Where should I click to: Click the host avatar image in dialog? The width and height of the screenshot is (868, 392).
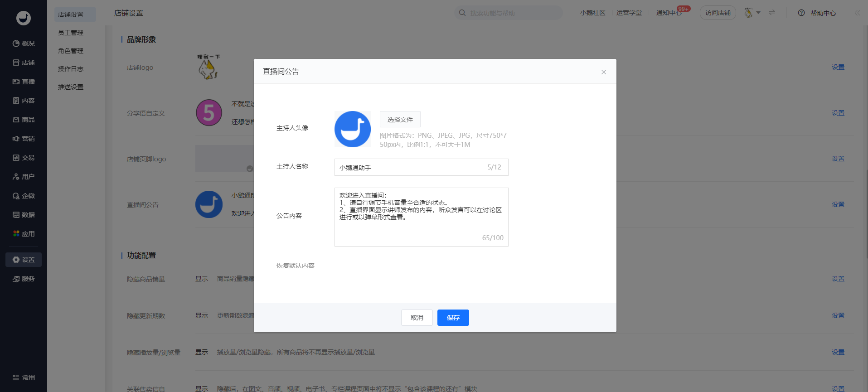tap(353, 129)
